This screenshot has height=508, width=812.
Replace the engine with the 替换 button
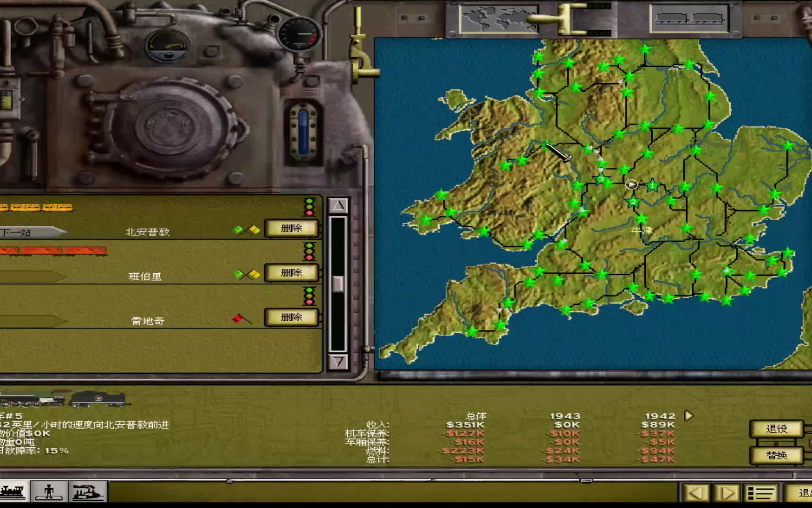[x=776, y=455]
